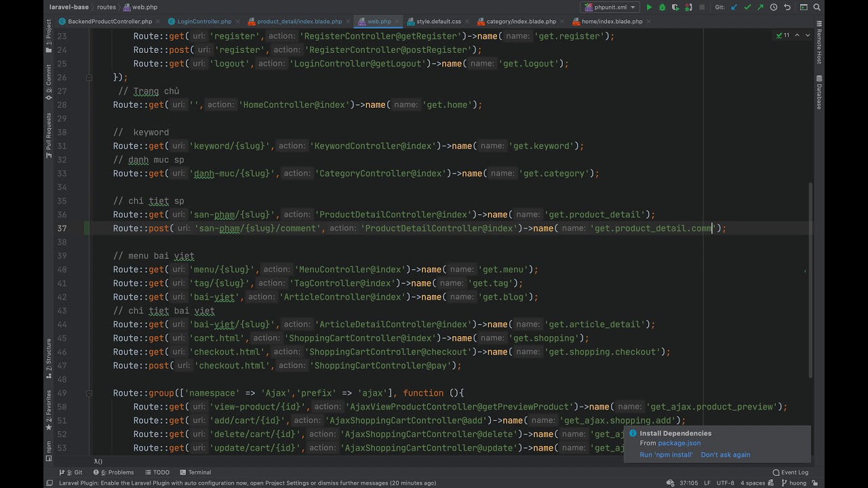Start debugging with the green bug icon
Image resolution: width=868 pixels, height=488 pixels.
tap(662, 7)
